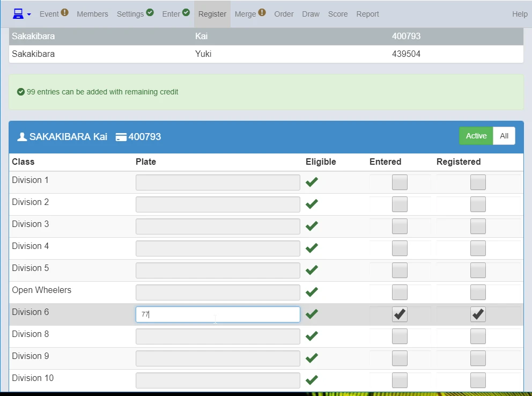Click the Division 6 plate input field
The image size is (532, 396).
click(x=218, y=314)
